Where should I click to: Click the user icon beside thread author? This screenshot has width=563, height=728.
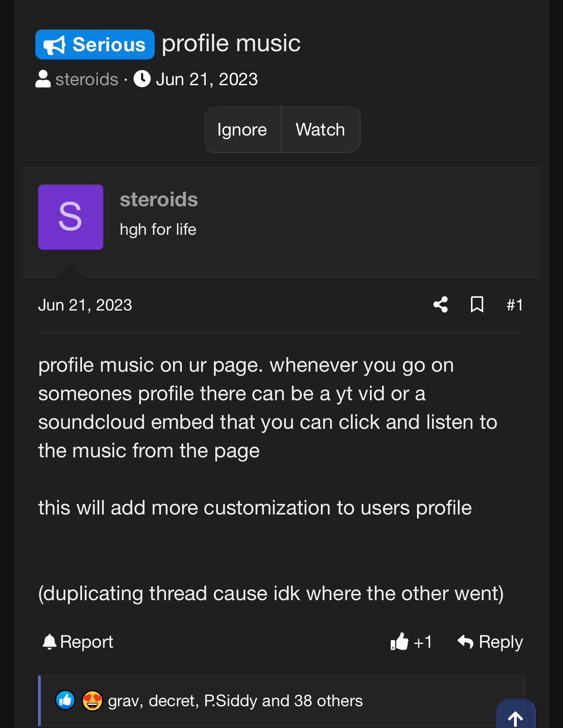pos(43,79)
